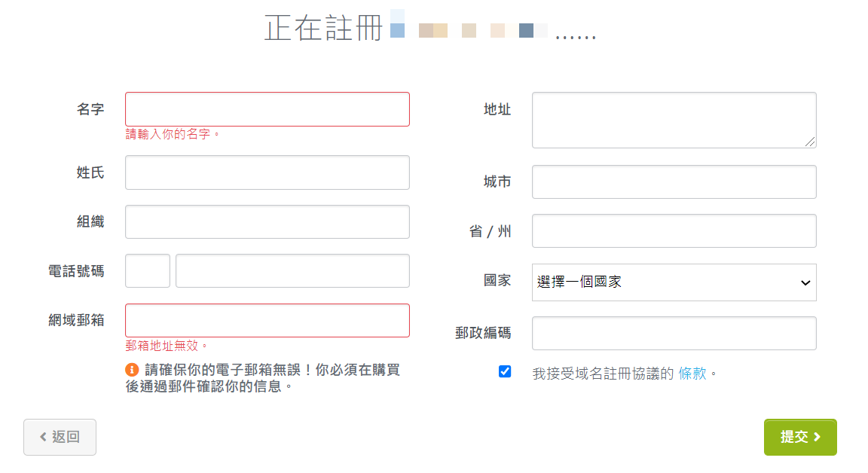Focus the 姓氏 last name field
Viewport: 868px width, 473px height.
[x=267, y=172]
